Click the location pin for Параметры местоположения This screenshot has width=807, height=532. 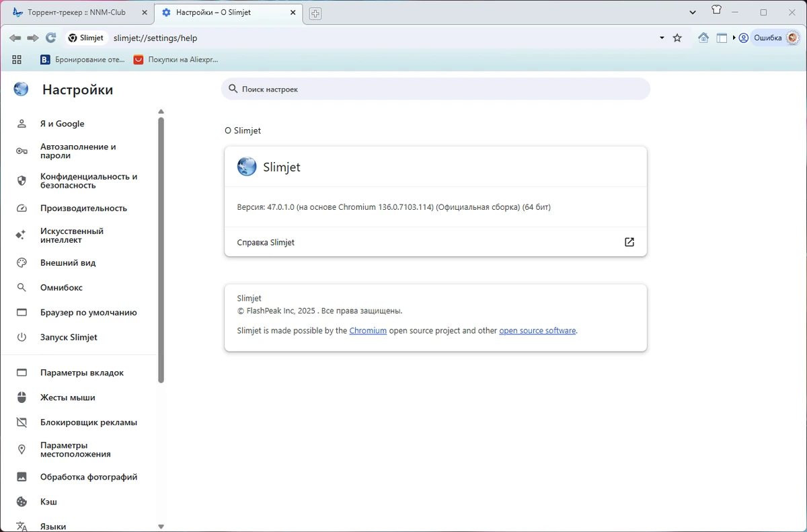pos(22,450)
